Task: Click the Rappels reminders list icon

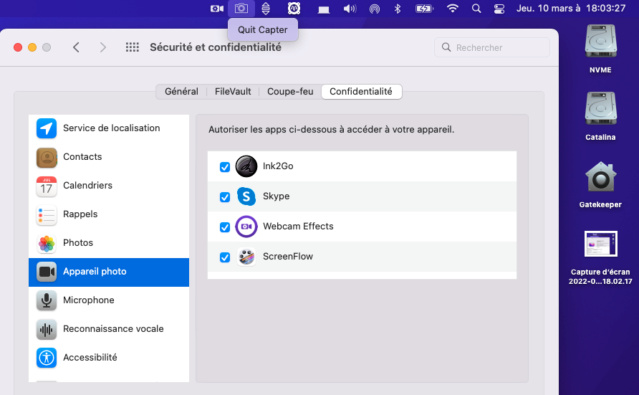Action: (x=46, y=215)
